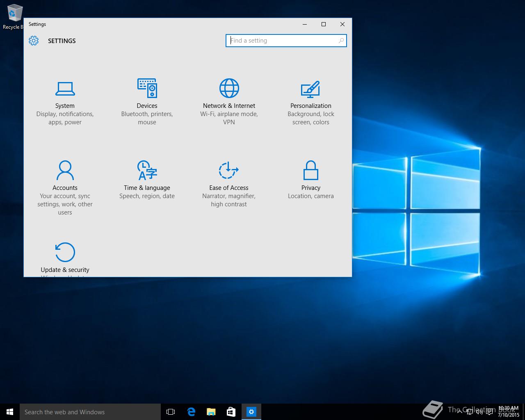Click 'Narrator, magnifier, high contrast' description
525x420 pixels.
[x=229, y=200]
